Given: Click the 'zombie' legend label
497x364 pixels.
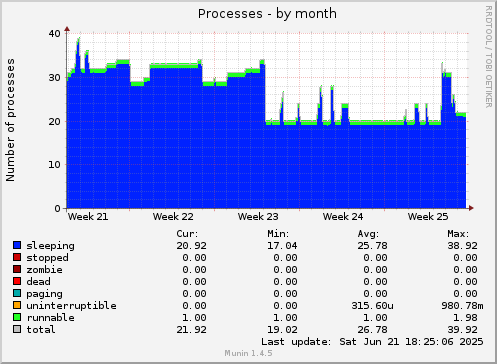Looking at the screenshot, I should tap(44, 270).
